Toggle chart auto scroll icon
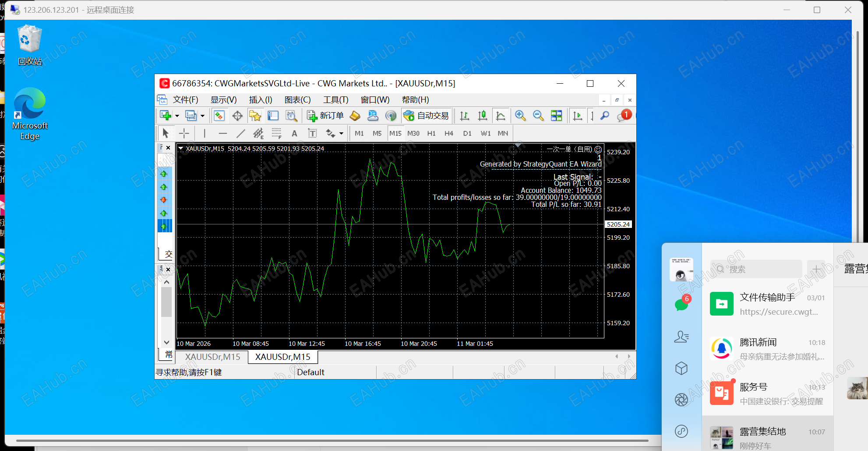The height and width of the screenshot is (451, 868). [578, 116]
